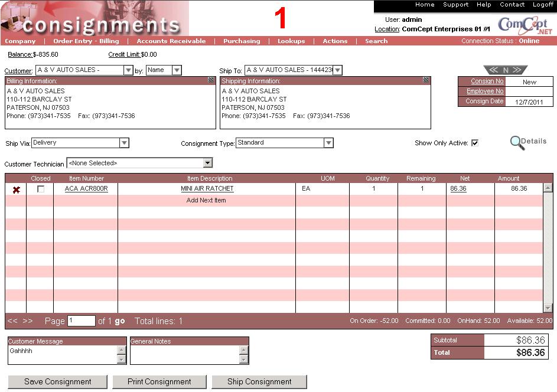Toggle the Show Only Active checkbox
The image size is (557, 392).
point(474,143)
